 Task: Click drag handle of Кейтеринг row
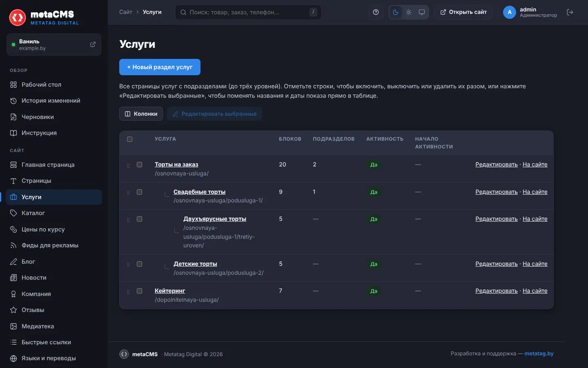pos(128,292)
